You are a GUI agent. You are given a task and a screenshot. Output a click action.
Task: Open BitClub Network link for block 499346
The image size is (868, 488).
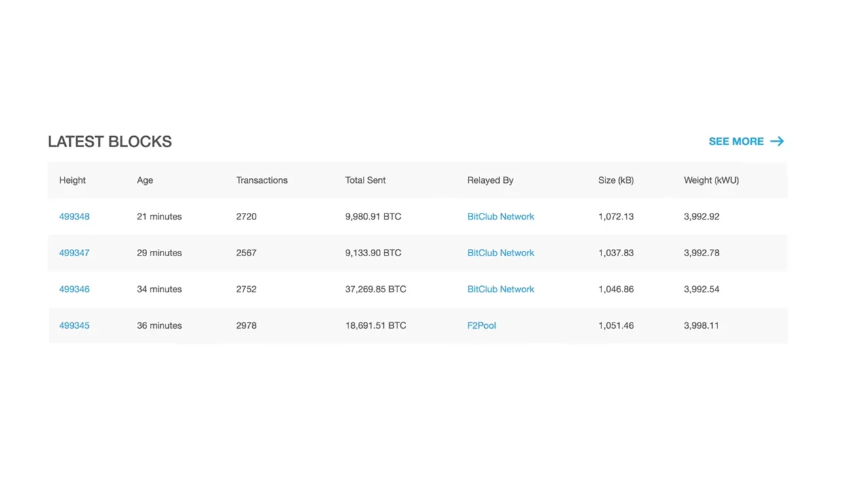coord(500,289)
